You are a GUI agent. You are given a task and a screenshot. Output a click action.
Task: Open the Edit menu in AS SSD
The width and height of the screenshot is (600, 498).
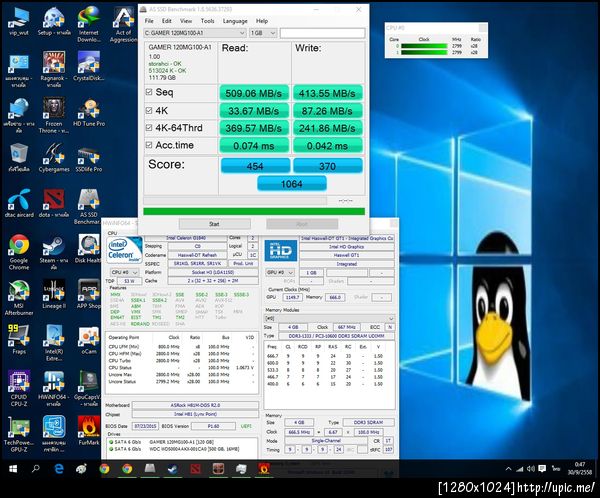[167, 21]
